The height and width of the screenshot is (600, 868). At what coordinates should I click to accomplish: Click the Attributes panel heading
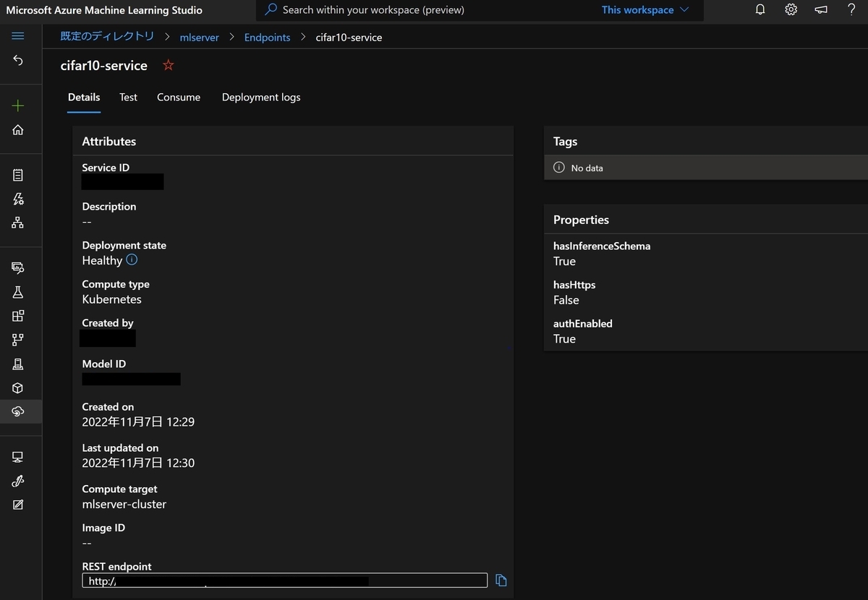[109, 142]
